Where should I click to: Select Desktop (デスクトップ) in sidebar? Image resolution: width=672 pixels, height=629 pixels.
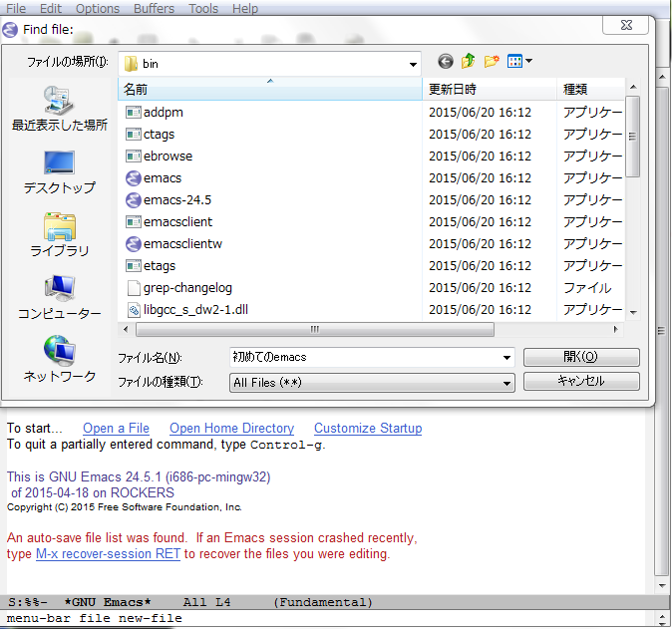[59, 171]
